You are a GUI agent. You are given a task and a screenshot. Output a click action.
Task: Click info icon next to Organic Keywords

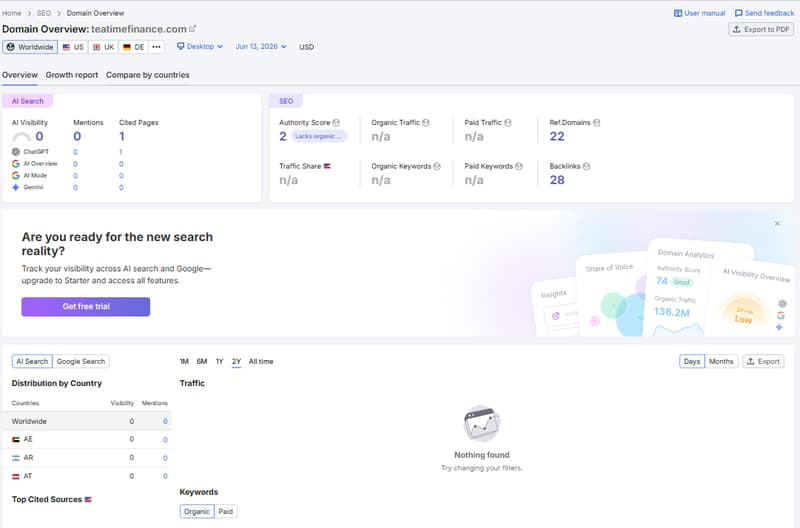click(x=437, y=166)
